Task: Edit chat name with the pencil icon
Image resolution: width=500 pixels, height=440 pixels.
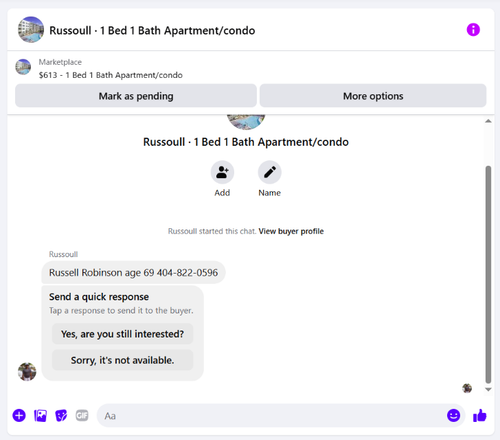Action: [270, 173]
